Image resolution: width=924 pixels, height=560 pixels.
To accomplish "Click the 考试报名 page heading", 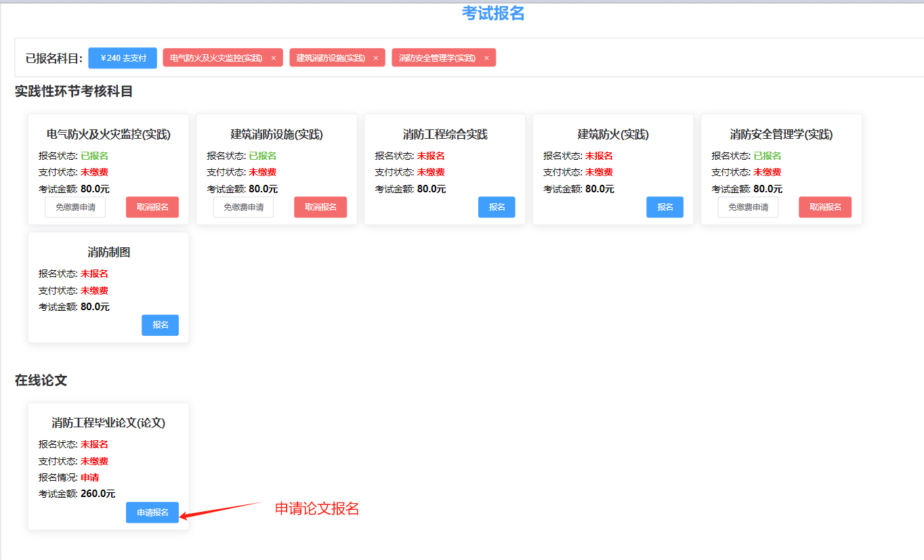I will click(493, 14).
